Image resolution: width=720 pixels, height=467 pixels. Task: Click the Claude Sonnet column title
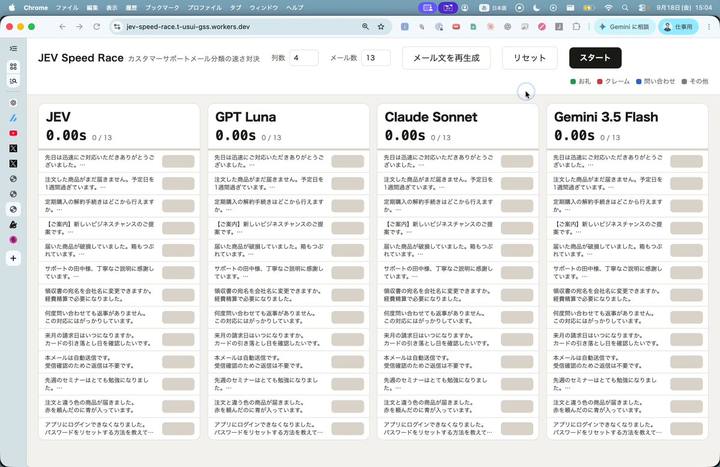(431, 117)
